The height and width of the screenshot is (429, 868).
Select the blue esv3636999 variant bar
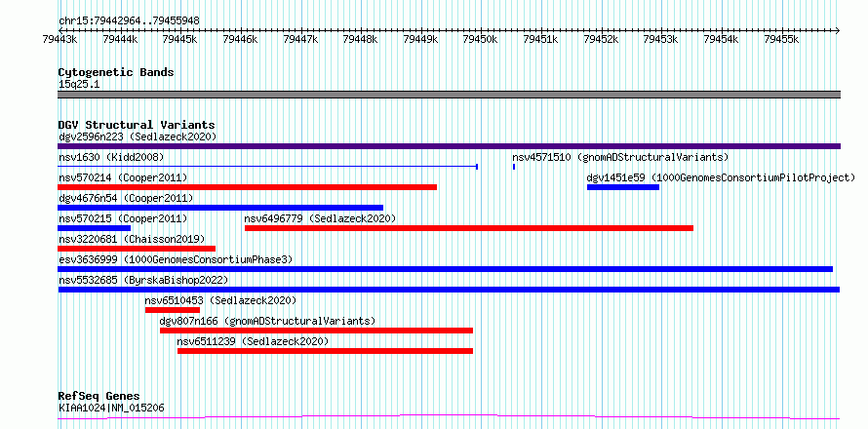pos(445,269)
